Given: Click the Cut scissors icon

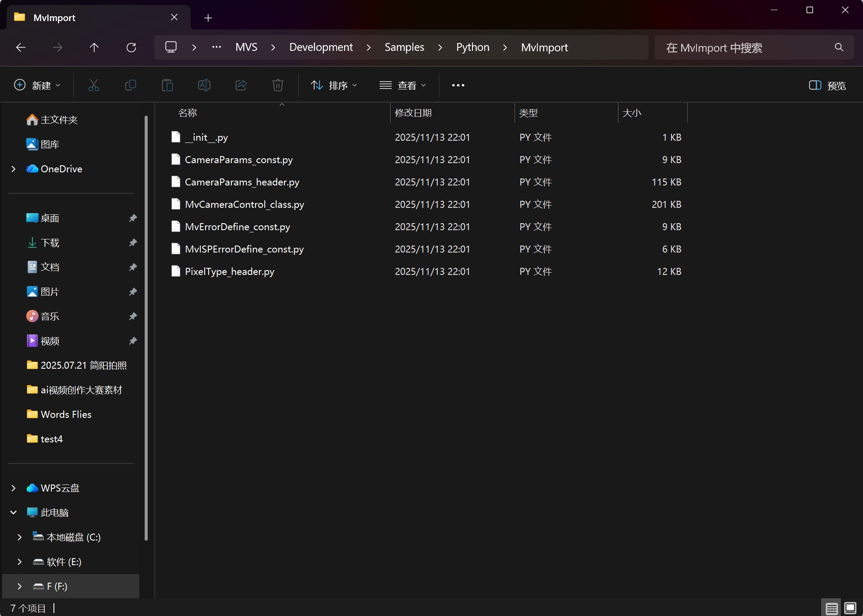Looking at the screenshot, I should pos(94,85).
